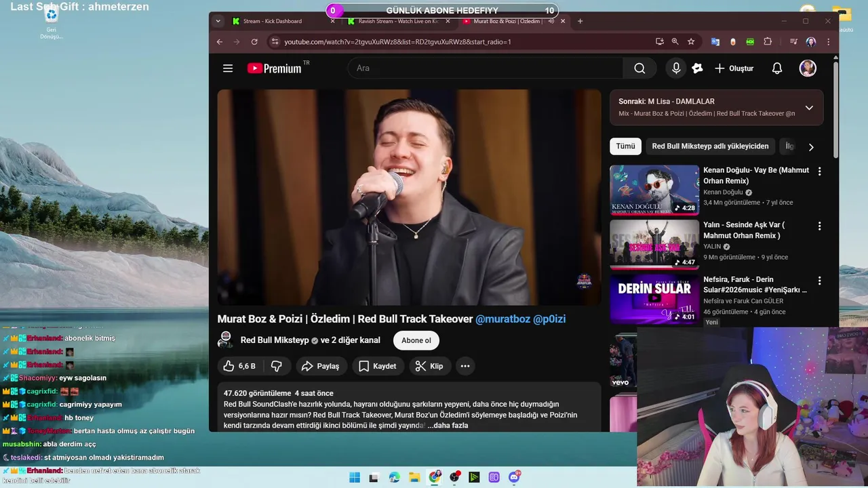
Task: Open Chrome three-dot menu
Action: tap(829, 41)
